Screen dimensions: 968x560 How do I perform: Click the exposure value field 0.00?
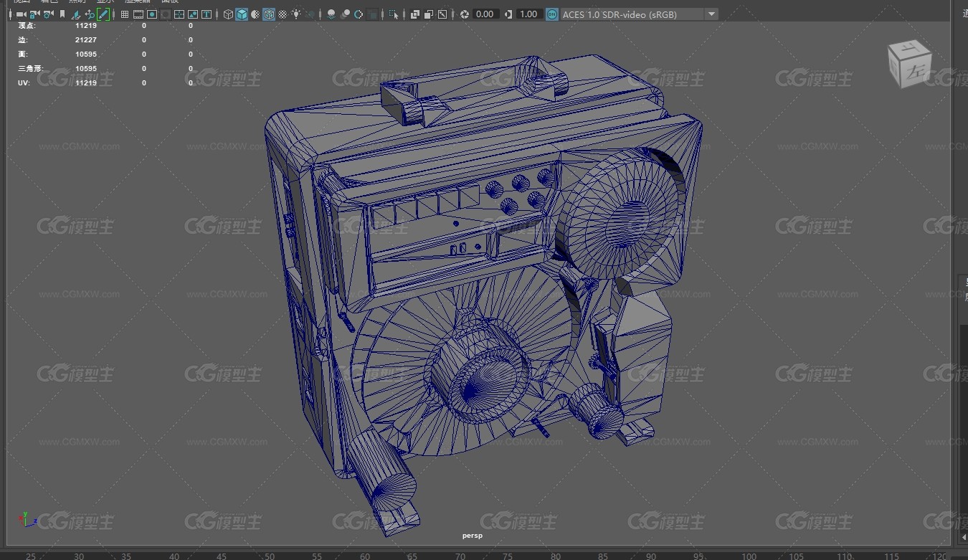click(485, 14)
